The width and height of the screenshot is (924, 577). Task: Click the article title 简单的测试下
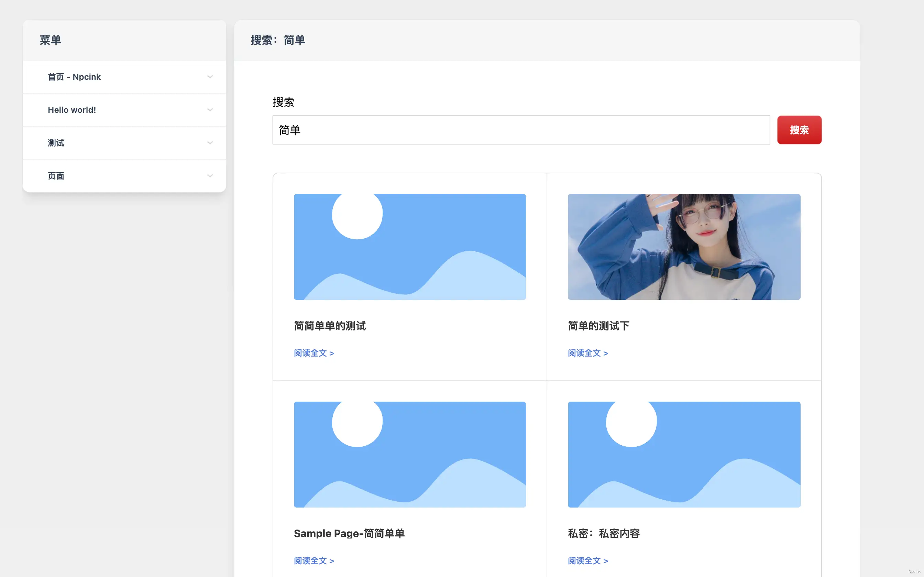(x=598, y=326)
